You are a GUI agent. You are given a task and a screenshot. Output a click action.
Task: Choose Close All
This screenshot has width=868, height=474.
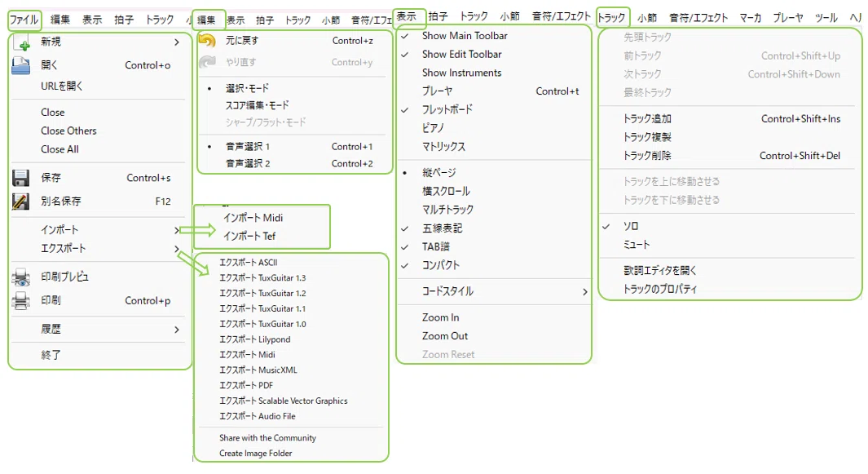pos(59,149)
